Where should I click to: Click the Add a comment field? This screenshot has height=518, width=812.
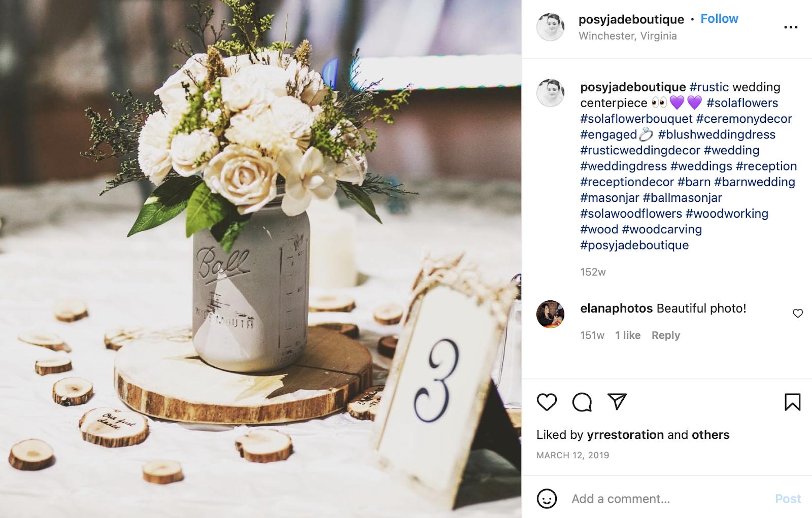point(669,499)
